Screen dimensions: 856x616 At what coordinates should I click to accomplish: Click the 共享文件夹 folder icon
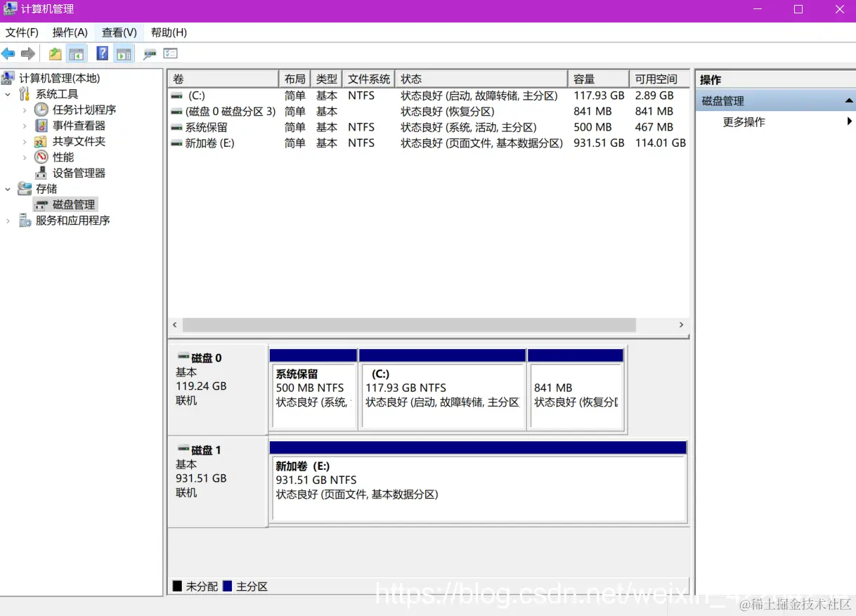[x=41, y=141]
